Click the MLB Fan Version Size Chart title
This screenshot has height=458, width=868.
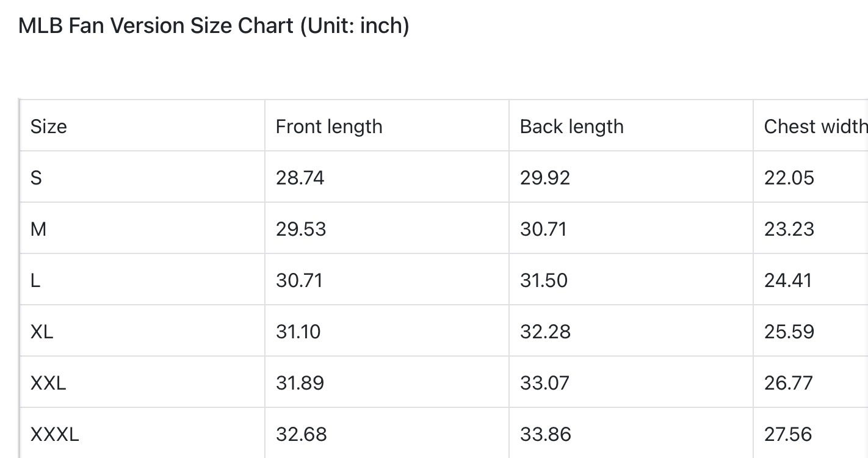click(x=214, y=26)
